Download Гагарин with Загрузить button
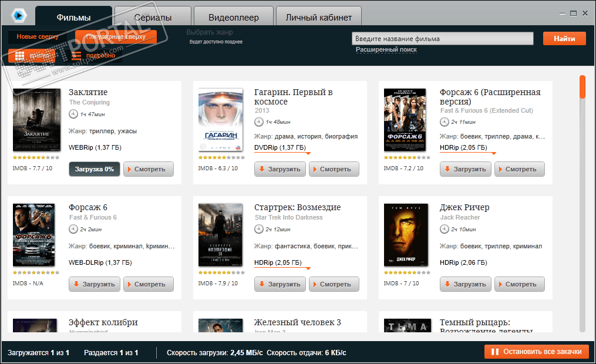This screenshot has height=364, width=596. (280, 169)
